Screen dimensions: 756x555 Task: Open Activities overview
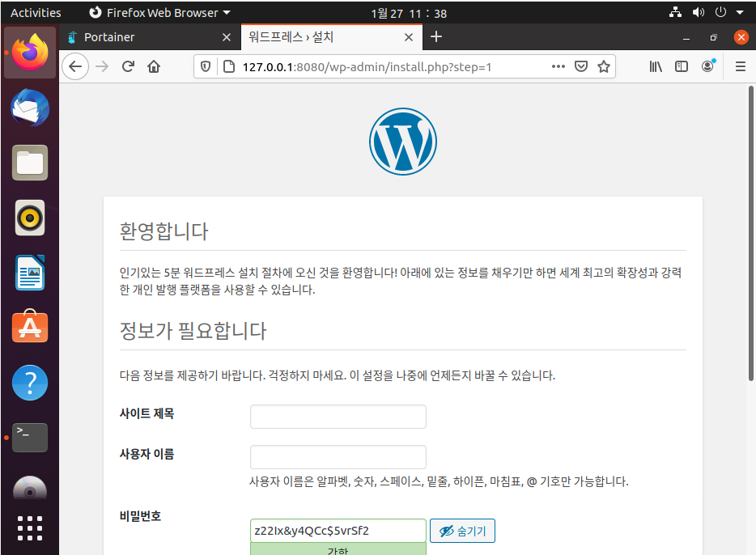[x=36, y=12]
